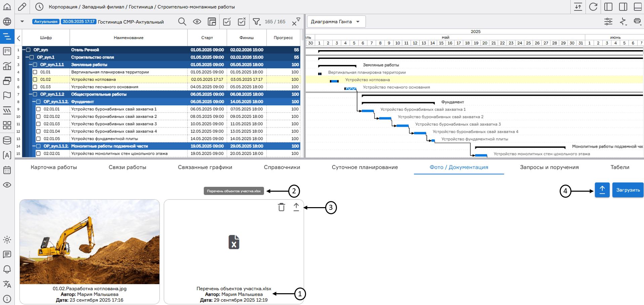Click the blue upload arrow button
The image size is (644, 305).
[602, 190]
